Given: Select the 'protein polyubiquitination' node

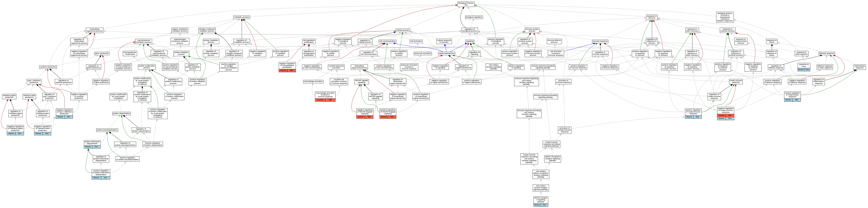Looking at the screenshot, I should coord(107,130).
